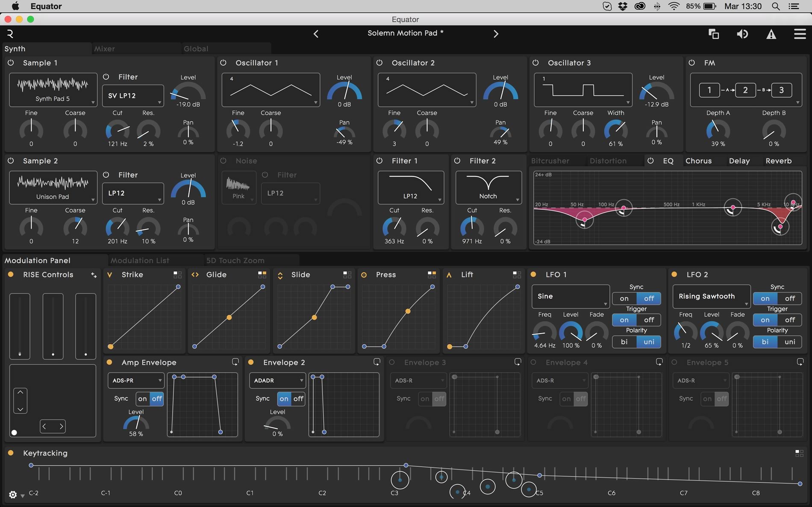
Task: Click the Amp Envelope expand icon
Action: pyautogui.click(x=235, y=362)
